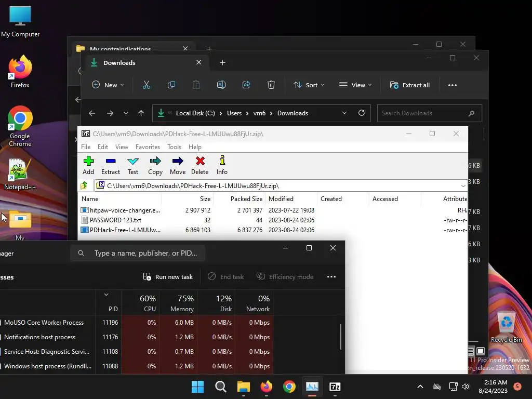Click the 7-Zip Delete button
532x399 pixels.
pyautogui.click(x=200, y=165)
